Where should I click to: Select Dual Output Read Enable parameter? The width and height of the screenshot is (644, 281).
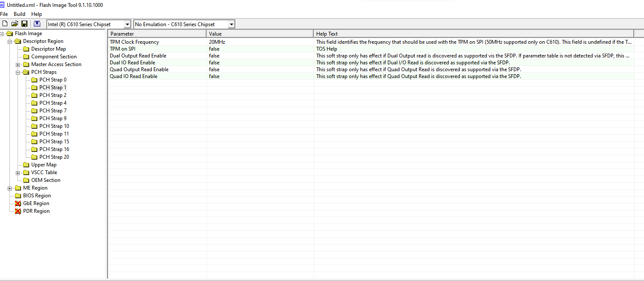138,56
